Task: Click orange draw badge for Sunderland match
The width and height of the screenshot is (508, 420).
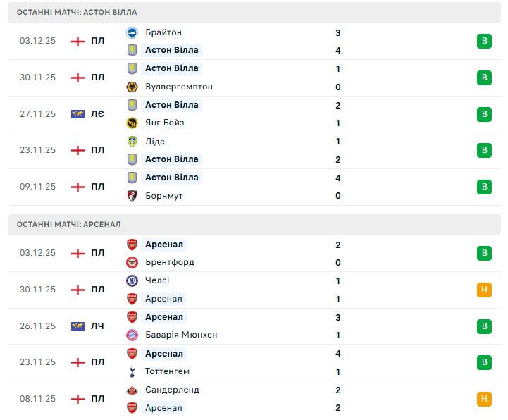Action: point(484,399)
